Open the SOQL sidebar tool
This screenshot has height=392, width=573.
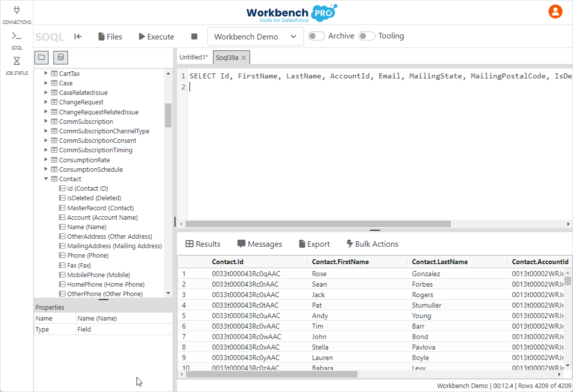click(17, 40)
